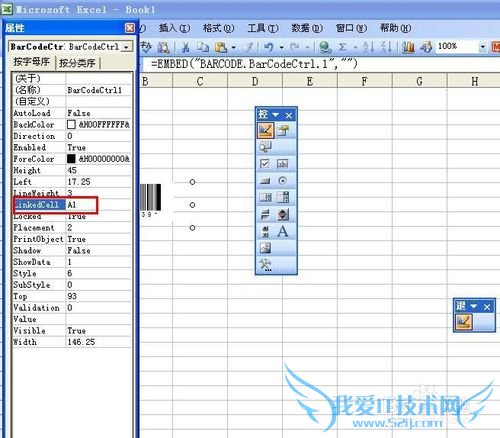Open the 工具(T) menu
This screenshot has height=438, width=500.
[263, 28]
